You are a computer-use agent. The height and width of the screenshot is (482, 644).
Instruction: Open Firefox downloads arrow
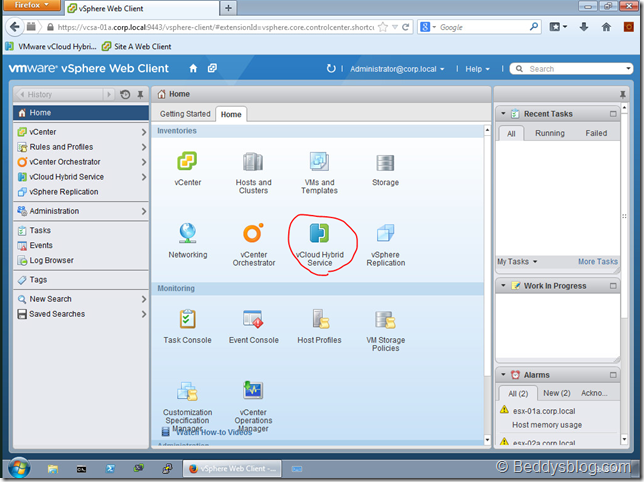[x=584, y=27]
